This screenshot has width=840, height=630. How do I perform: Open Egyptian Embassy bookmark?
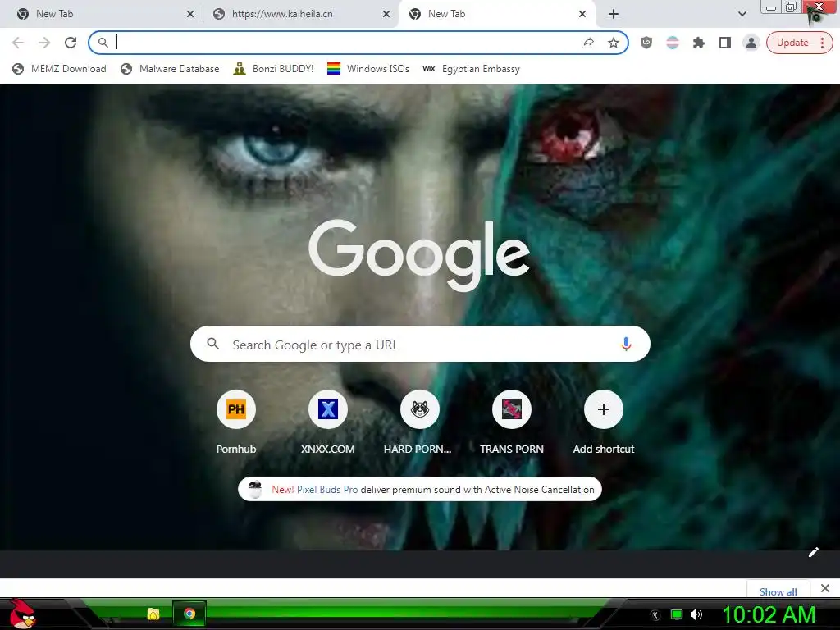coord(471,69)
